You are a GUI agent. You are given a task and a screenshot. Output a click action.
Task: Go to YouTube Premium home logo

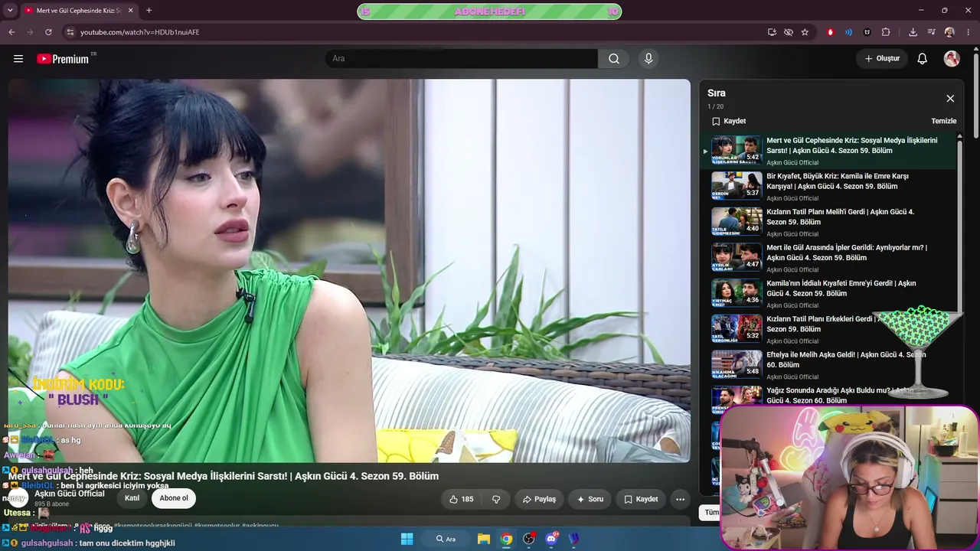(63, 59)
